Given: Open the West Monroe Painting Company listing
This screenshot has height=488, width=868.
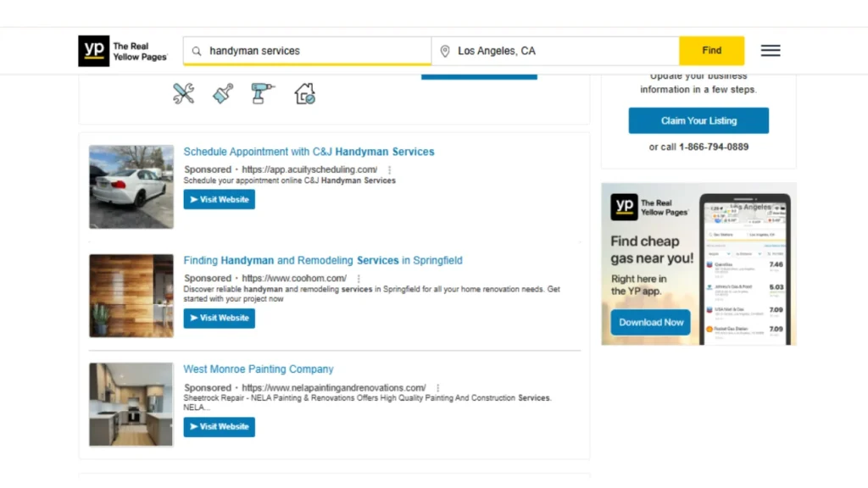Looking at the screenshot, I should [259, 369].
